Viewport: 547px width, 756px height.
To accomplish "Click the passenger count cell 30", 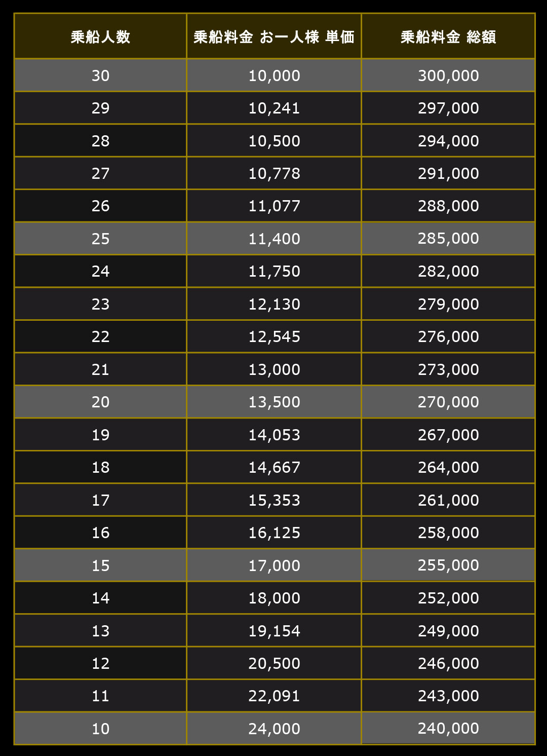I will pos(100,75).
